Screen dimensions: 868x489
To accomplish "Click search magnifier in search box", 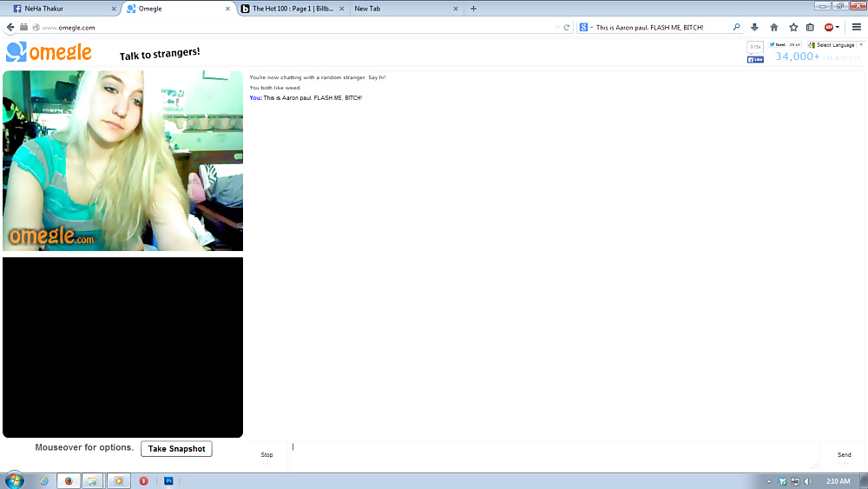I will click(x=736, y=27).
